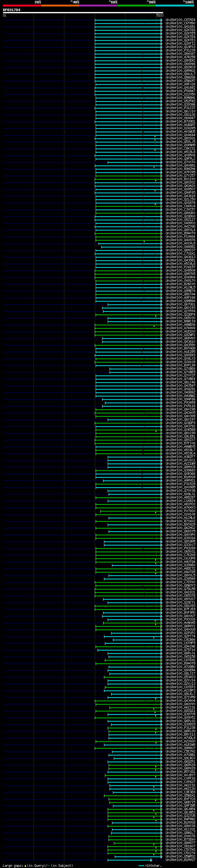Click the UniRef100_C9E3E8 label
197x868 pixels.
click(x=180, y=793)
